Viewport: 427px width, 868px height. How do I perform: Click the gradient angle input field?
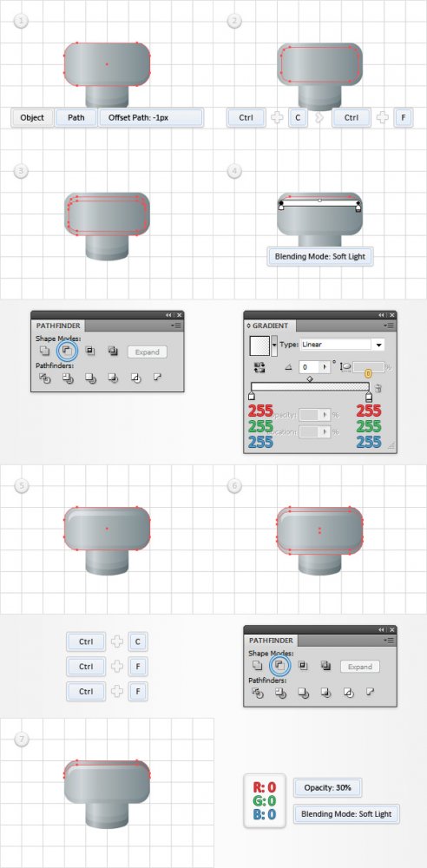tap(314, 366)
